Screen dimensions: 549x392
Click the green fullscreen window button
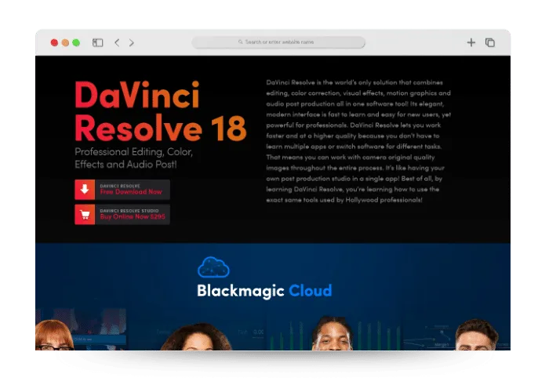pyautogui.click(x=76, y=42)
